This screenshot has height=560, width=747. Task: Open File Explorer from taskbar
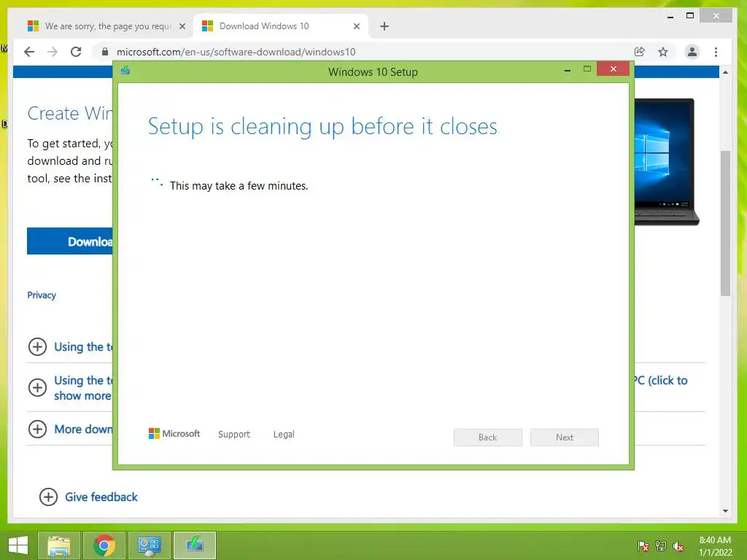coord(59,545)
